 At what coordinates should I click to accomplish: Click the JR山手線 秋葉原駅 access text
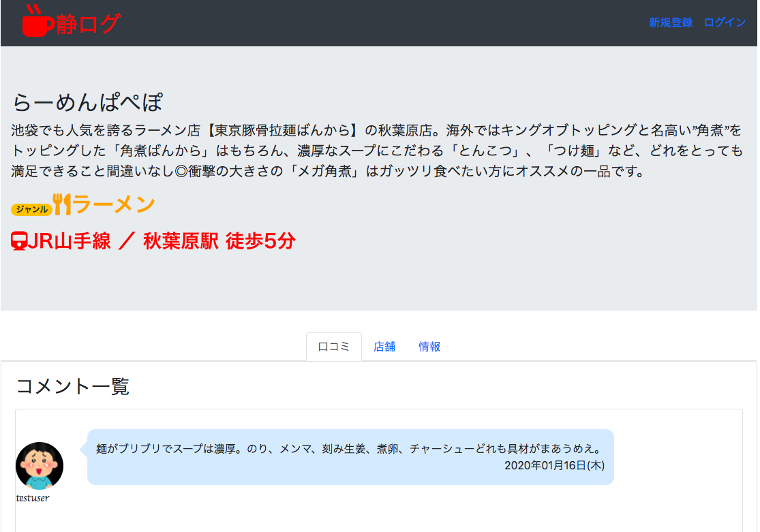[162, 241]
